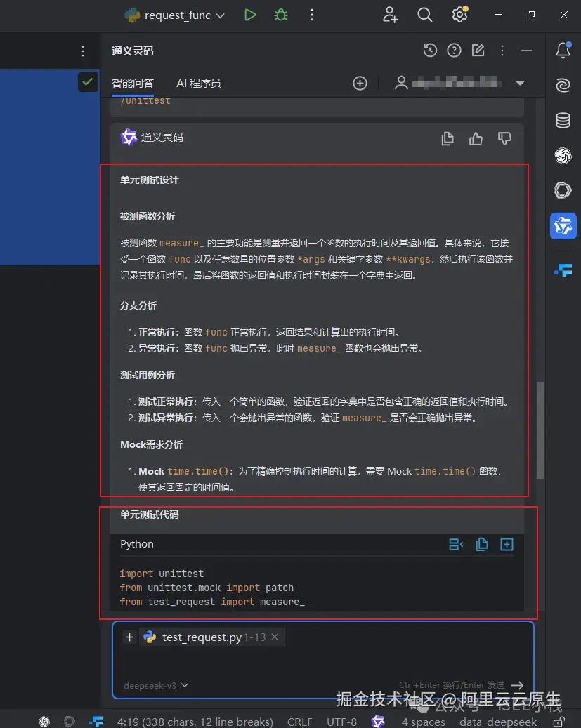This screenshot has width=581, height=728.
Task: Expand the account dropdown arrow
Action: coord(520,82)
